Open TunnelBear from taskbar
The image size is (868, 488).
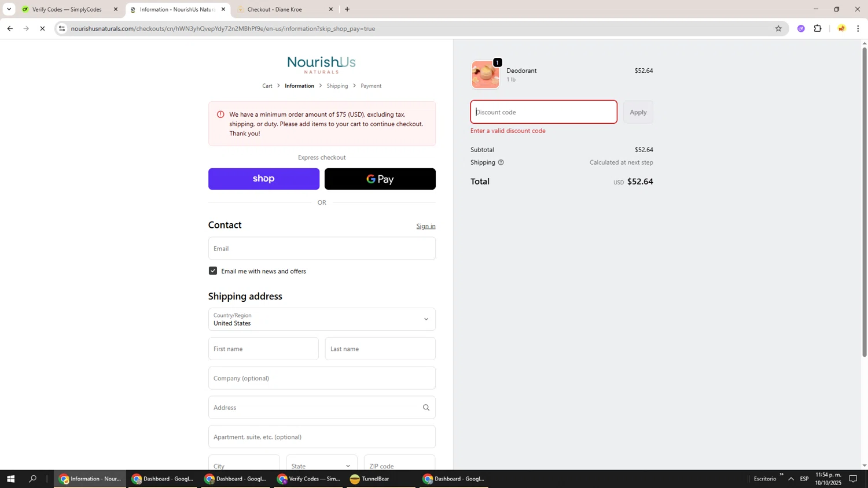pyautogui.click(x=381, y=479)
